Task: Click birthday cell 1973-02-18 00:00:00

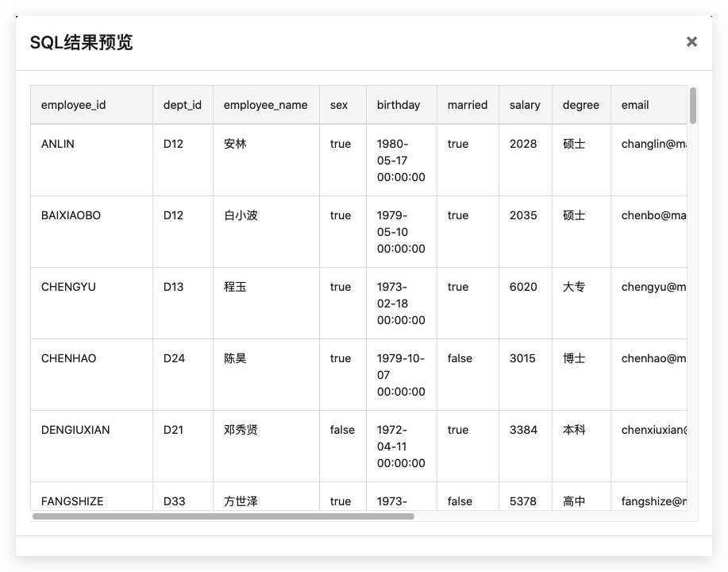Action: pyautogui.click(x=402, y=303)
